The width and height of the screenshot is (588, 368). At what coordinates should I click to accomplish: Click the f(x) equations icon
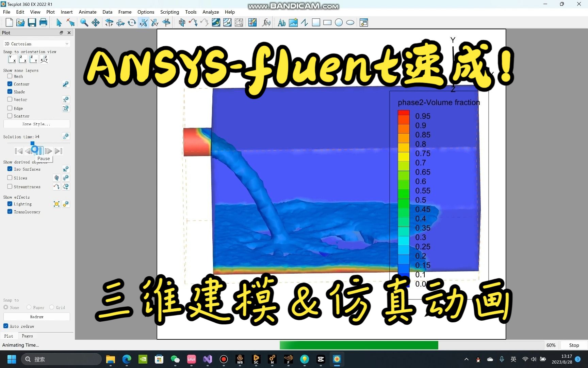coord(266,22)
